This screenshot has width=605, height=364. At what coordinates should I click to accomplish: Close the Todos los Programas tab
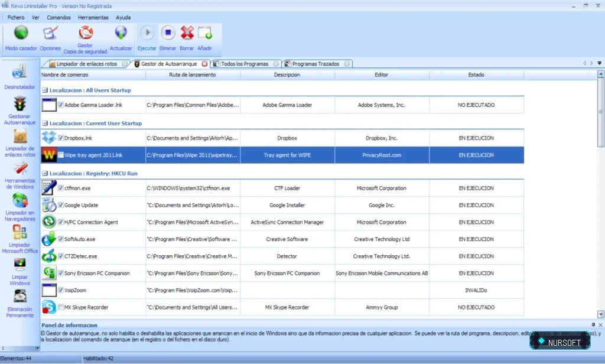coord(276,64)
